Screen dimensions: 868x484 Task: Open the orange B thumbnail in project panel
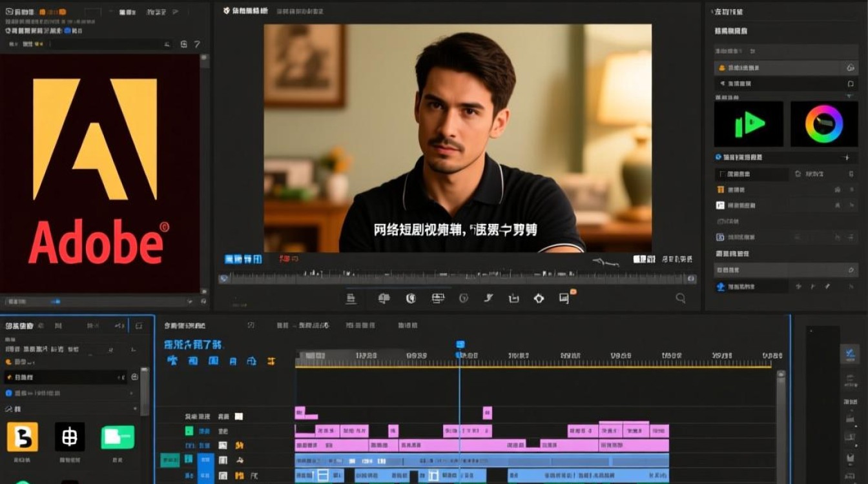(x=23, y=438)
